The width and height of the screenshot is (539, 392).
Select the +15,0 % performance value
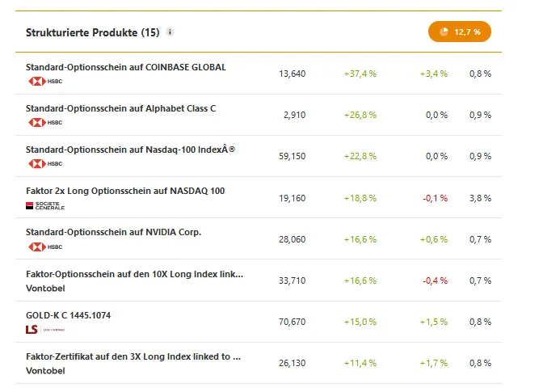pyautogui.click(x=360, y=322)
